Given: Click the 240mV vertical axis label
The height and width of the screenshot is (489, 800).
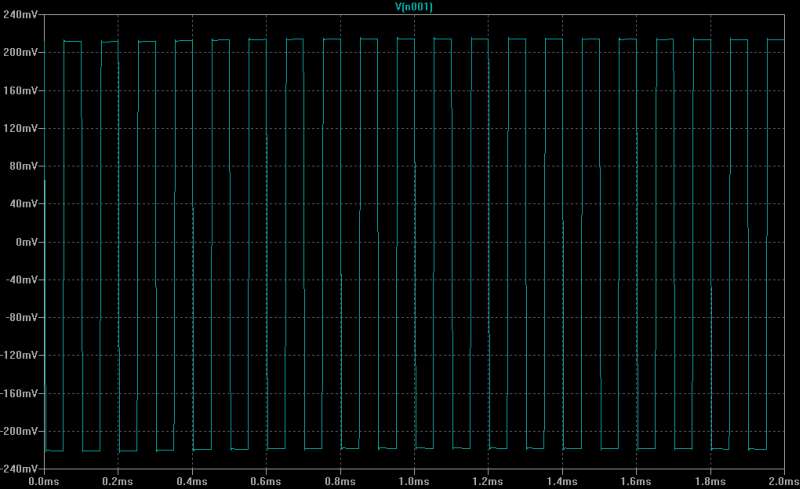Looking at the screenshot, I should [x=20, y=14].
